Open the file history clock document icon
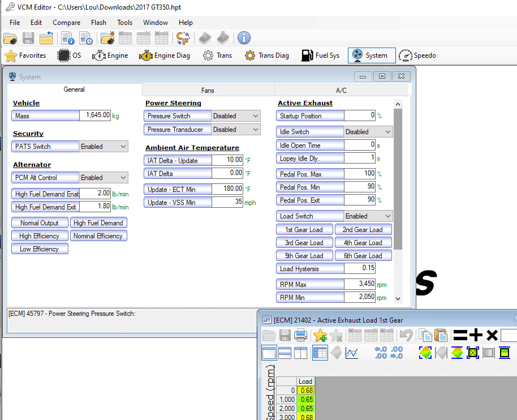Viewport: 517px width, 420px height. click(86, 38)
